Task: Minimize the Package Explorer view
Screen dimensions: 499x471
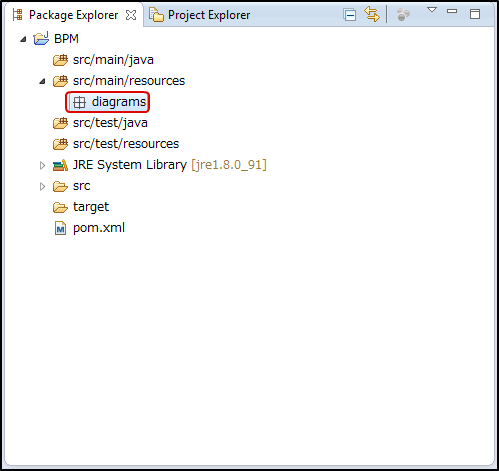Action: [x=452, y=11]
